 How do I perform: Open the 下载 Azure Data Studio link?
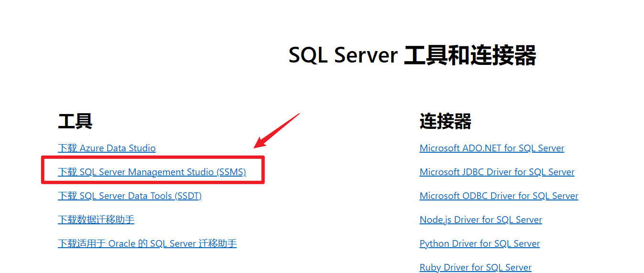tap(107, 148)
